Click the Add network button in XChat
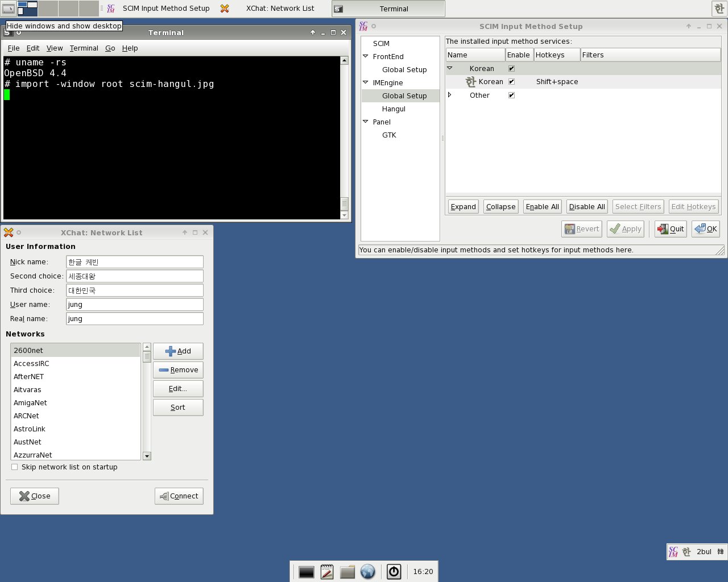 point(178,351)
